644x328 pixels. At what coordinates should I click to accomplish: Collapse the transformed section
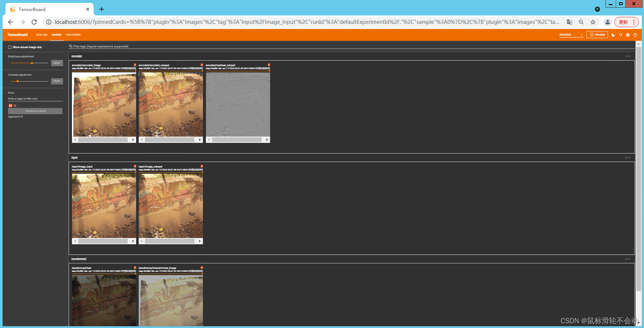pos(629,259)
